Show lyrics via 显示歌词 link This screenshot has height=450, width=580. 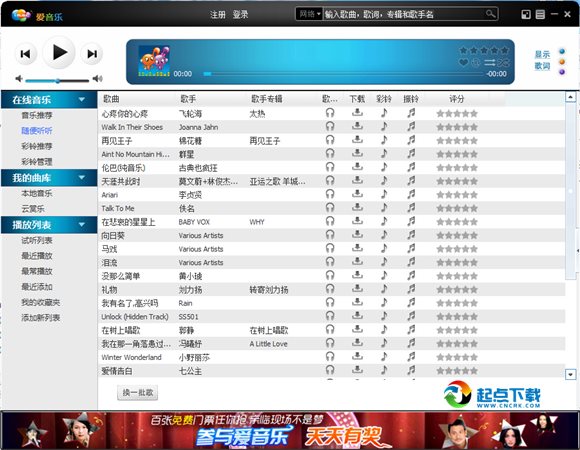point(542,60)
